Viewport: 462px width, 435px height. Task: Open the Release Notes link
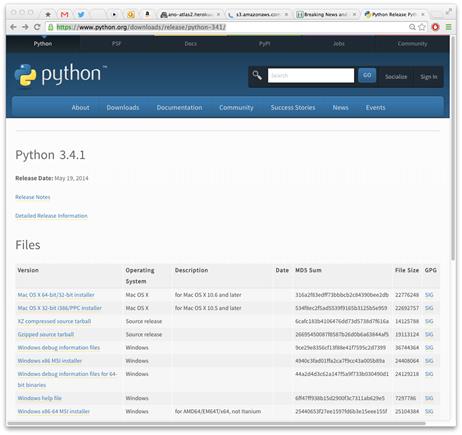pyautogui.click(x=33, y=197)
